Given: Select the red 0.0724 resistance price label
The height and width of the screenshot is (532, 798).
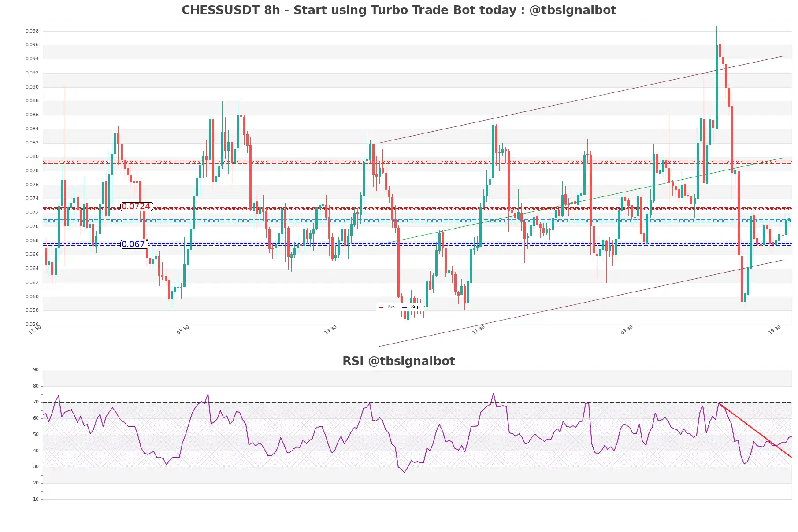Looking at the screenshot, I should coord(136,207).
